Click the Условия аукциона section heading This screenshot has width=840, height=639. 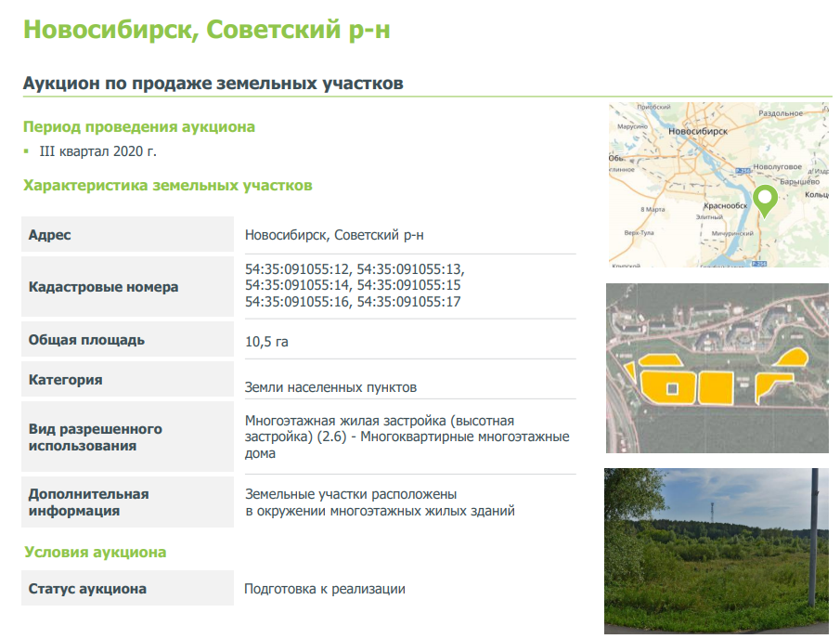click(95, 553)
